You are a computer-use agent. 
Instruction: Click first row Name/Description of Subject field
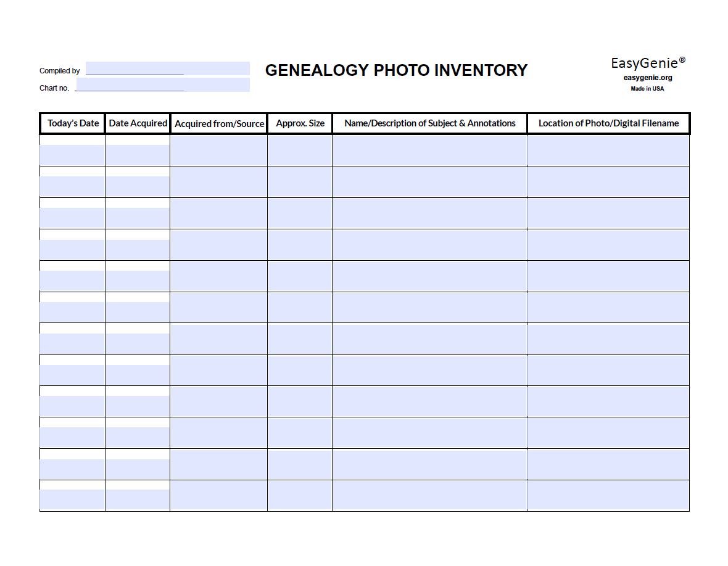[429, 150]
